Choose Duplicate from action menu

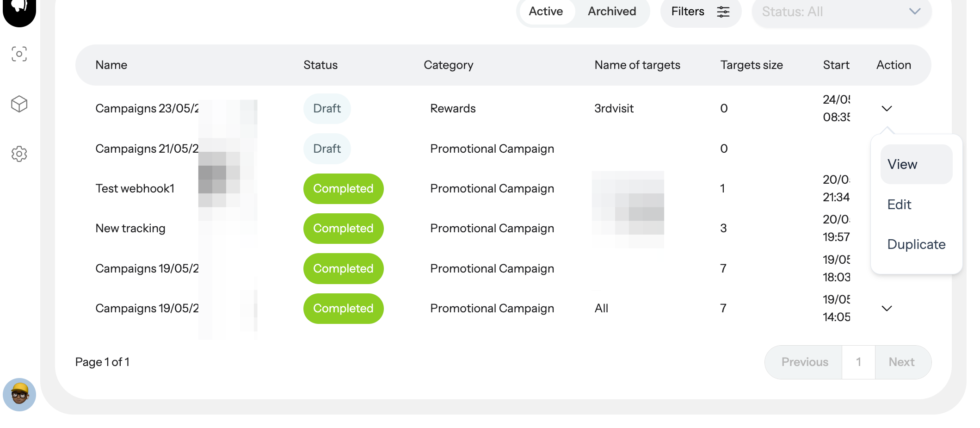click(x=916, y=244)
